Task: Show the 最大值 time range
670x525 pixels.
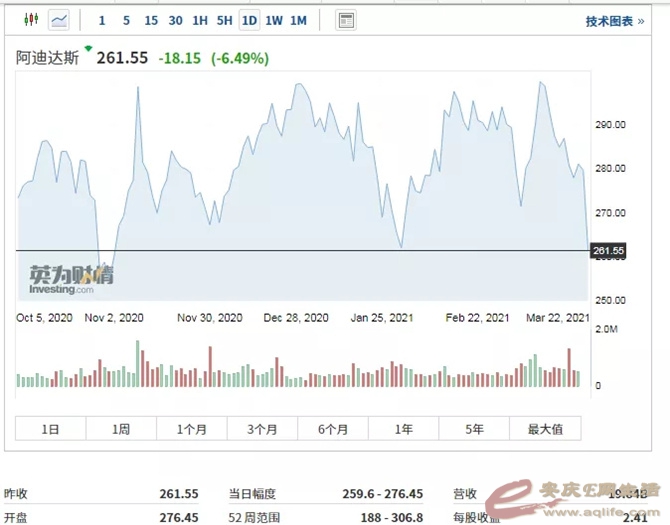Action: [x=545, y=428]
